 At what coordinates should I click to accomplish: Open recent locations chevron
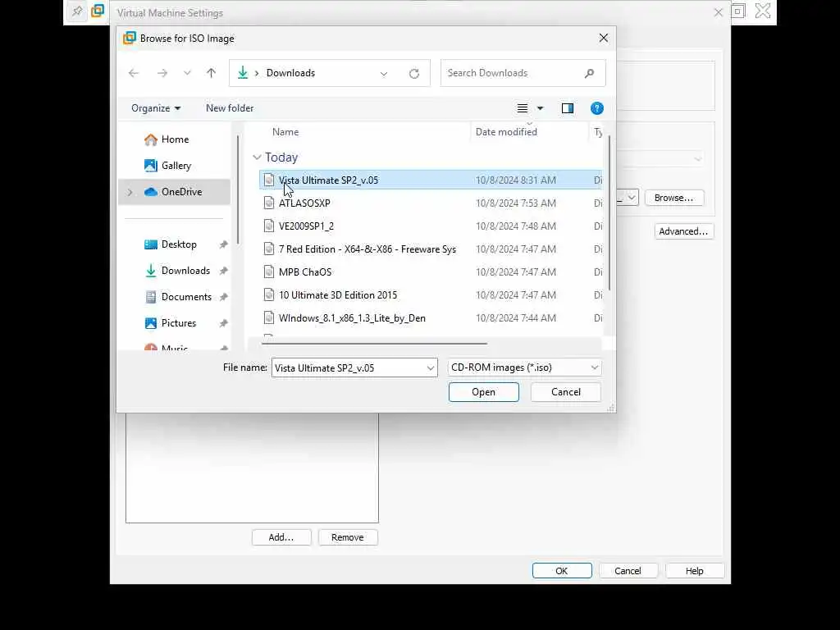coord(187,73)
